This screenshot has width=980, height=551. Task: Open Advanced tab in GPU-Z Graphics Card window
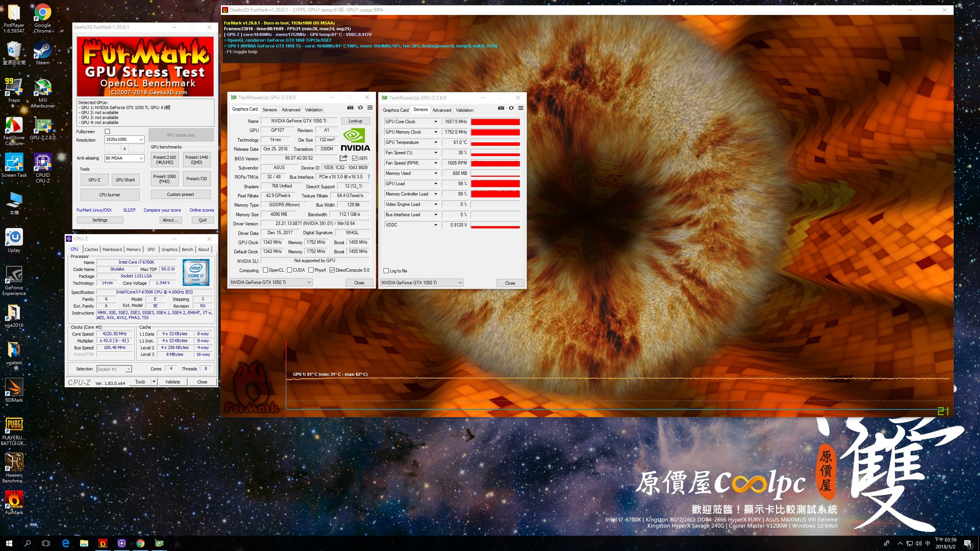click(x=291, y=110)
